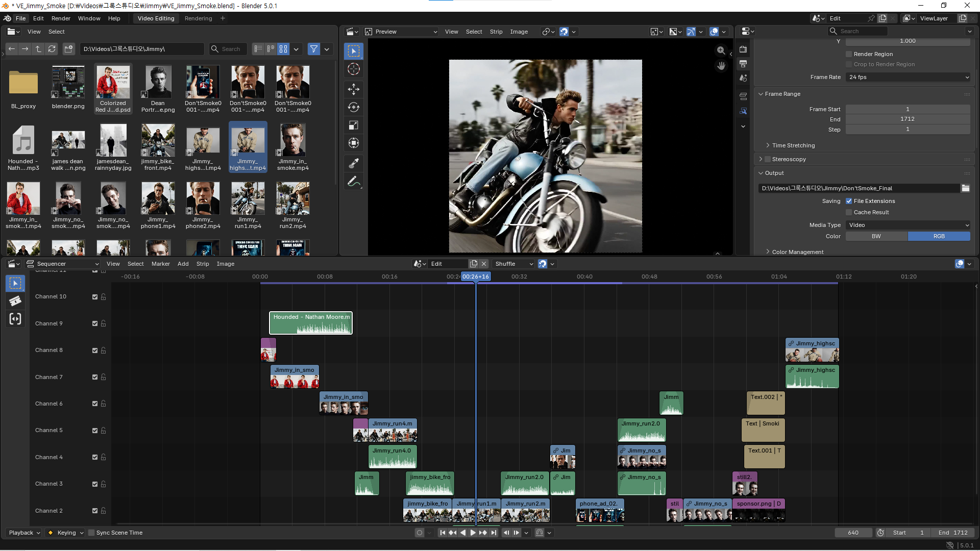Select the Annotate pencil tool
Viewport: 980px width, 551px height.
(x=354, y=182)
